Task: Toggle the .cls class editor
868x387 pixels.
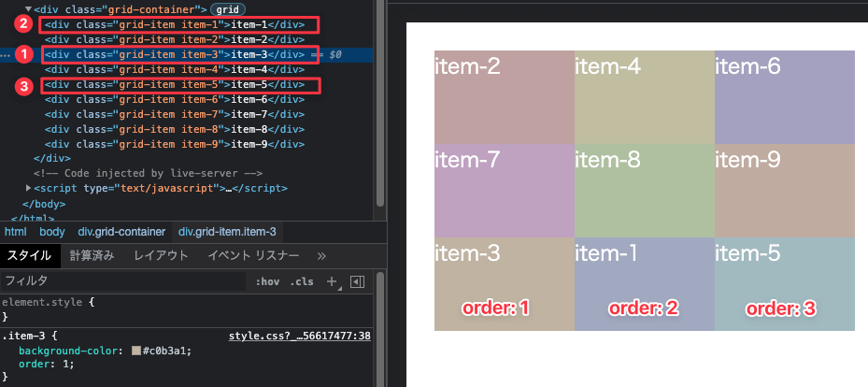Action: [302, 281]
